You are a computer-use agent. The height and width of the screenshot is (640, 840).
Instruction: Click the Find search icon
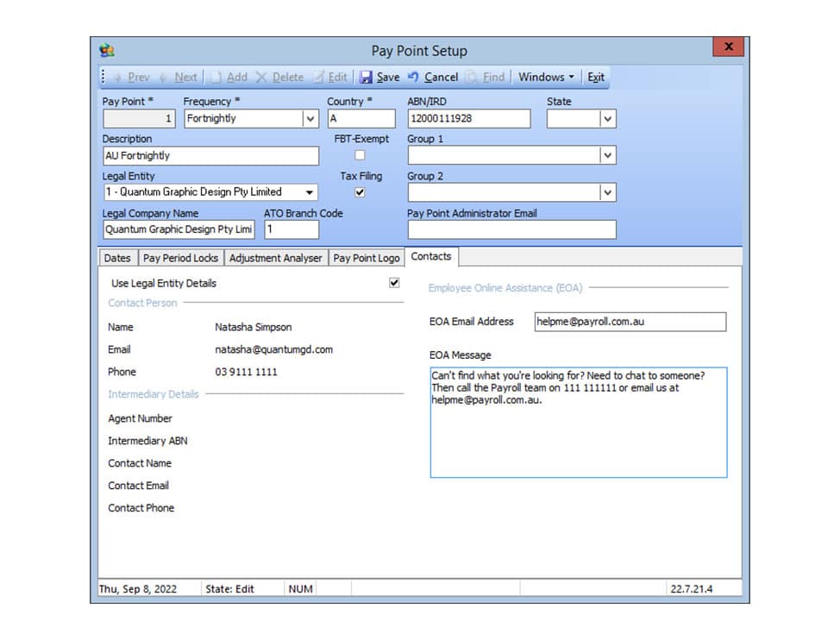click(x=472, y=78)
